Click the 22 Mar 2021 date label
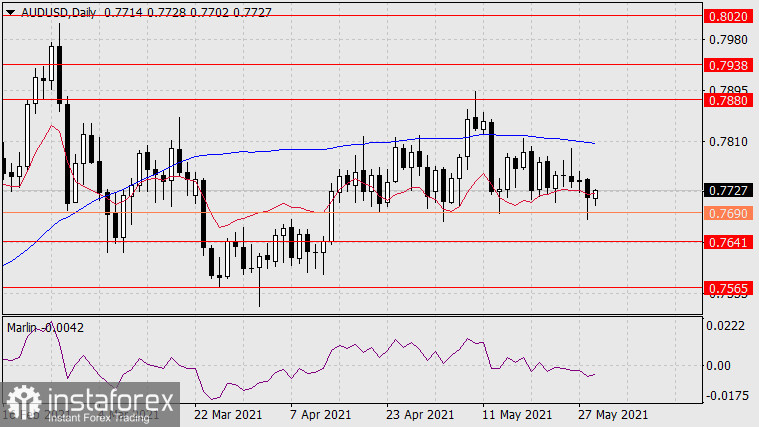The image size is (759, 427). 229,414
